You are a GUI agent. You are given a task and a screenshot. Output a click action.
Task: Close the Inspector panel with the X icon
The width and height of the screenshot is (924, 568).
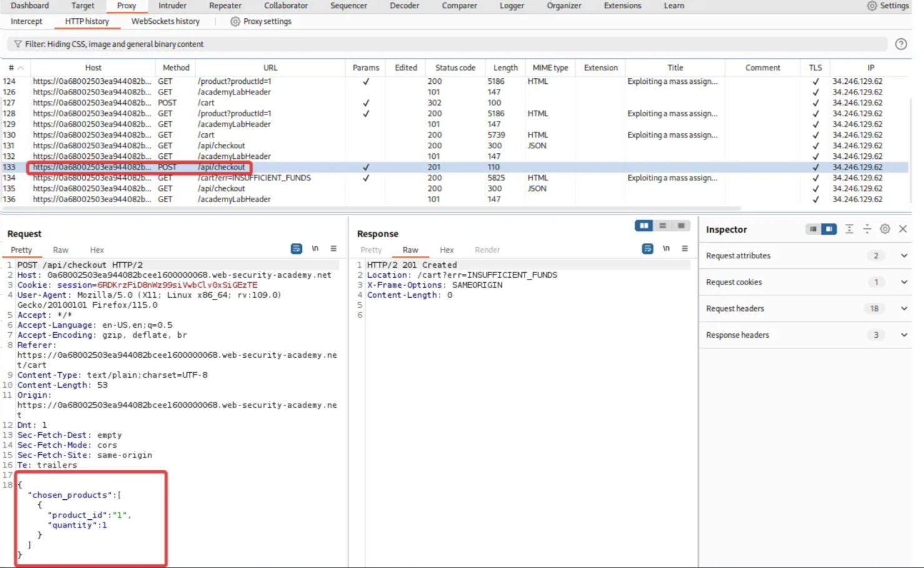pyautogui.click(x=903, y=229)
